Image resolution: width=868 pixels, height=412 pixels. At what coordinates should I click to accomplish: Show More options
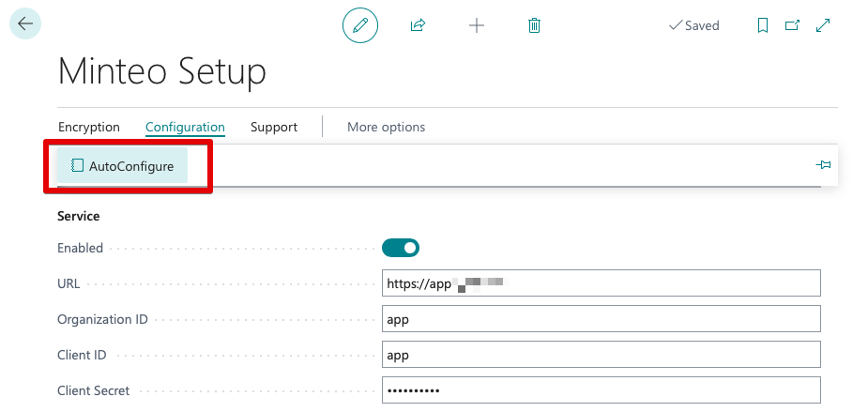(386, 127)
